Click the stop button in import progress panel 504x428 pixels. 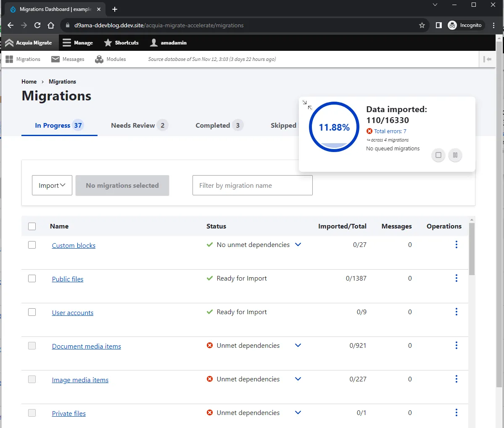(438, 155)
